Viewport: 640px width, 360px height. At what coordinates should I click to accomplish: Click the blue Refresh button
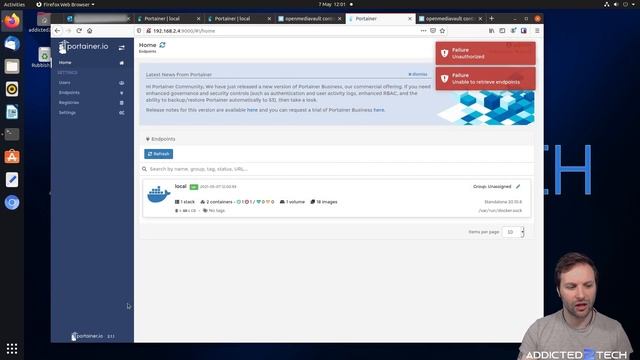[158, 154]
